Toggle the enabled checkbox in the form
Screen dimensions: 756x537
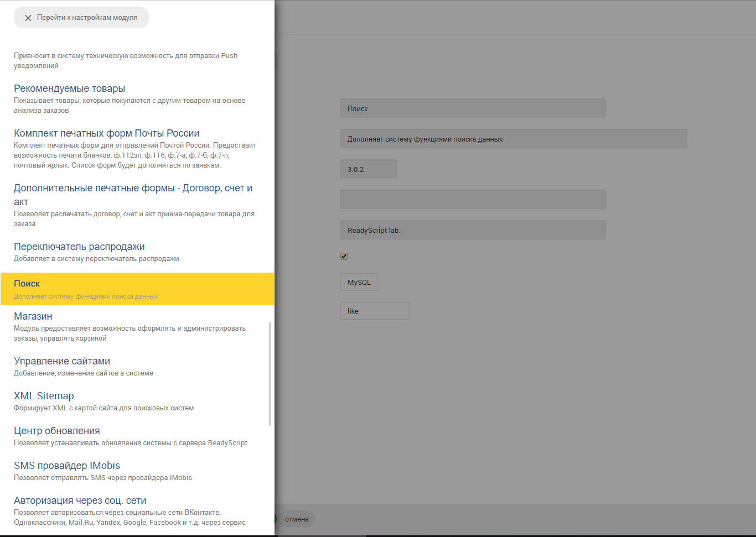[x=344, y=256]
